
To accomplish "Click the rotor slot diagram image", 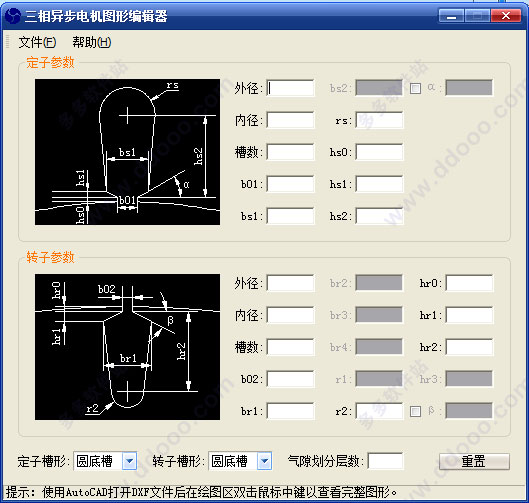I will (127, 347).
